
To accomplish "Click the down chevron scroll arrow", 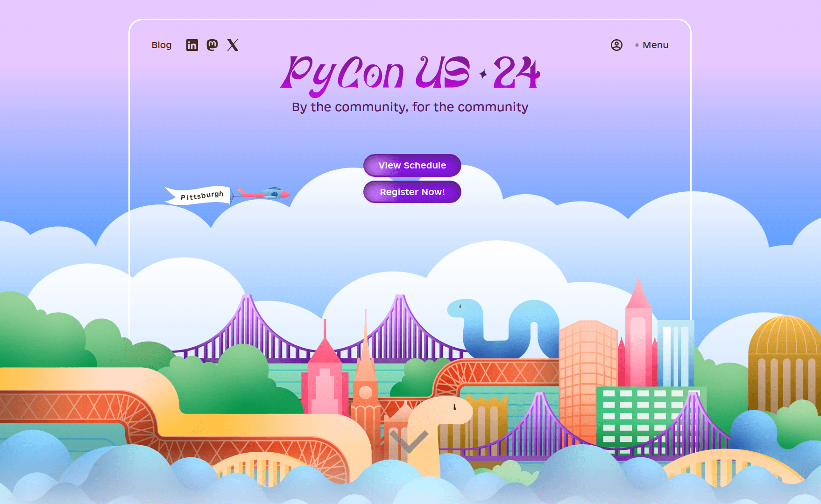I will point(409,441).
